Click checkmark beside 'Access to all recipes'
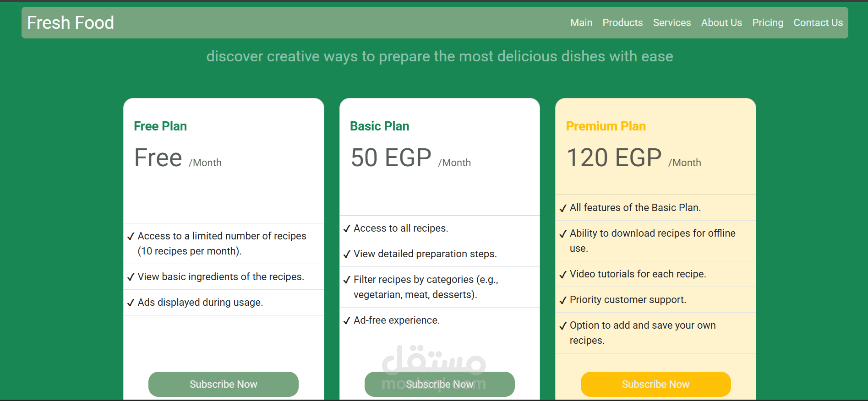The height and width of the screenshot is (401, 868). (x=347, y=228)
